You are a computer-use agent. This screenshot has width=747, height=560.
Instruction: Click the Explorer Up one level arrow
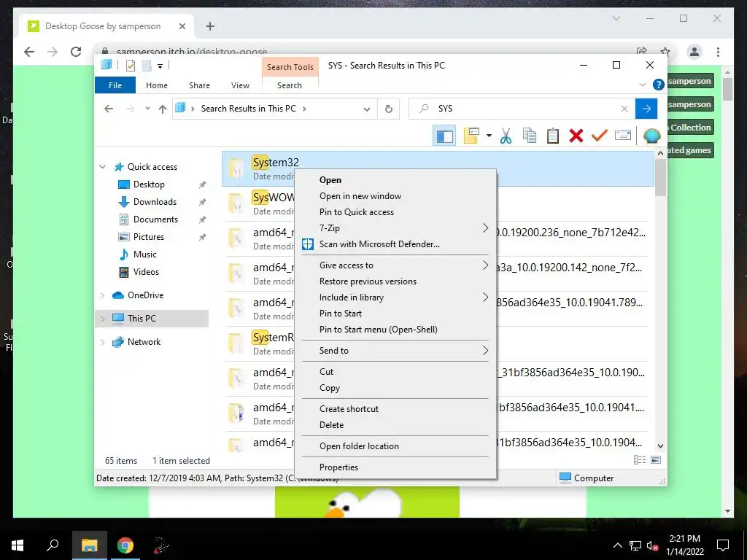[163, 109]
